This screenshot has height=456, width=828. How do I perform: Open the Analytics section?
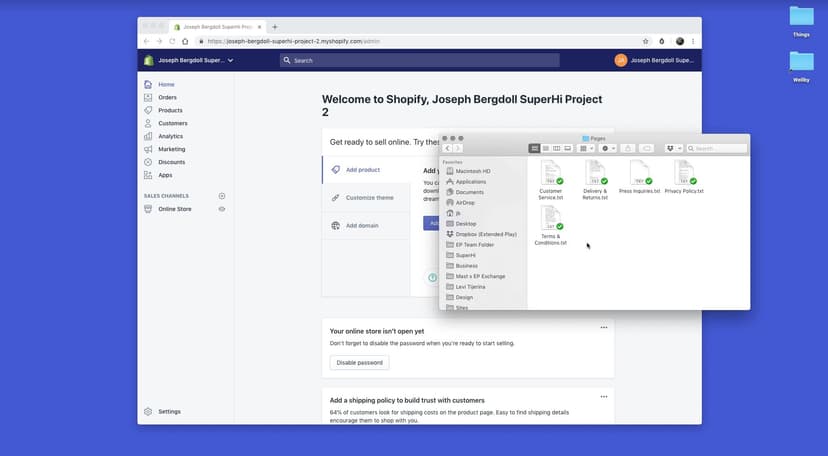[x=170, y=136]
